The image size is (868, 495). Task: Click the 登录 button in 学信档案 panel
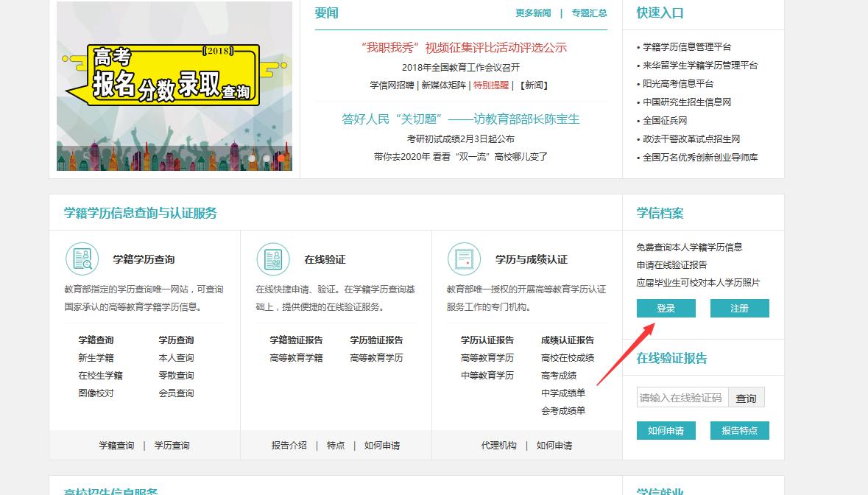665,309
